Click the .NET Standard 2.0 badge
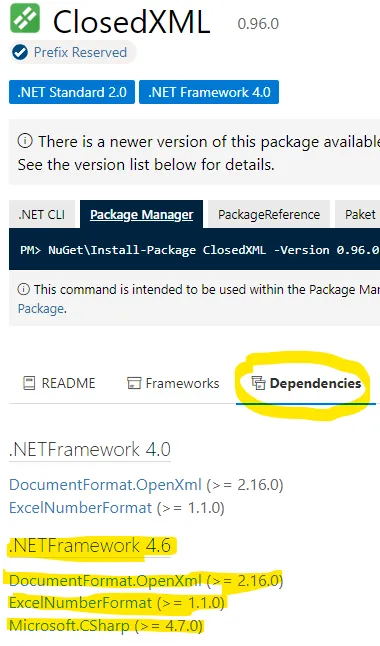This screenshot has width=380, height=646. point(72,92)
